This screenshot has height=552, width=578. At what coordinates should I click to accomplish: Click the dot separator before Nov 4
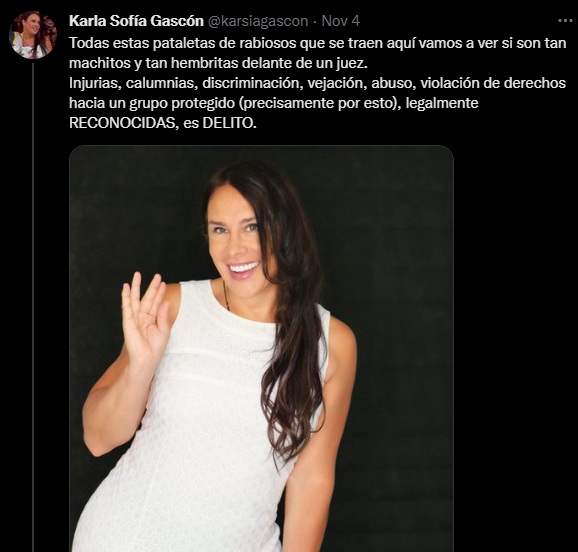pos(315,22)
